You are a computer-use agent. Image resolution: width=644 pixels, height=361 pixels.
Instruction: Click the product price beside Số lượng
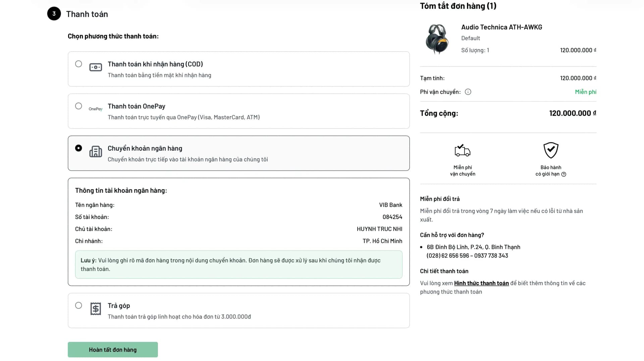pos(578,50)
